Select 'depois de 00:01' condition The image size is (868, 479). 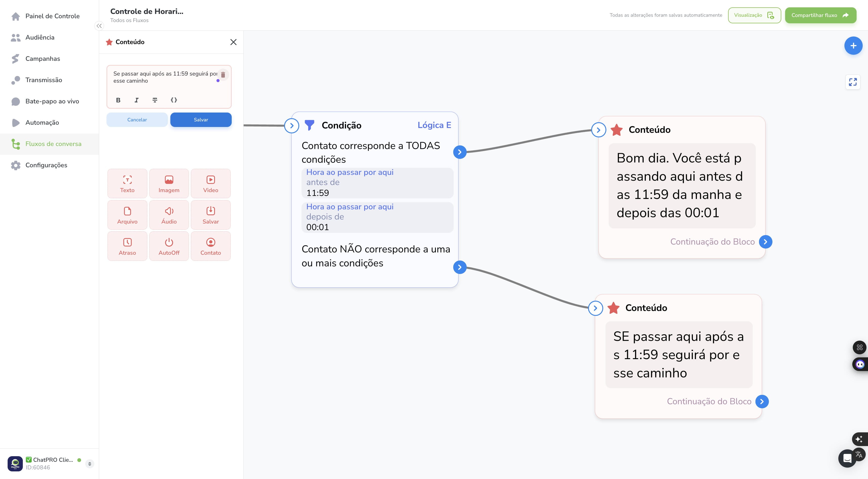click(377, 217)
